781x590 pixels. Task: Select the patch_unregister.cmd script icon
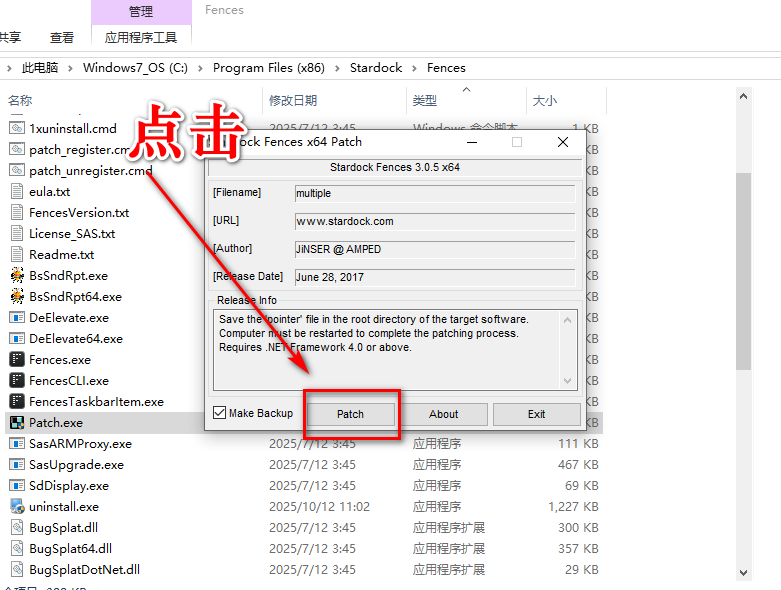click(x=17, y=170)
